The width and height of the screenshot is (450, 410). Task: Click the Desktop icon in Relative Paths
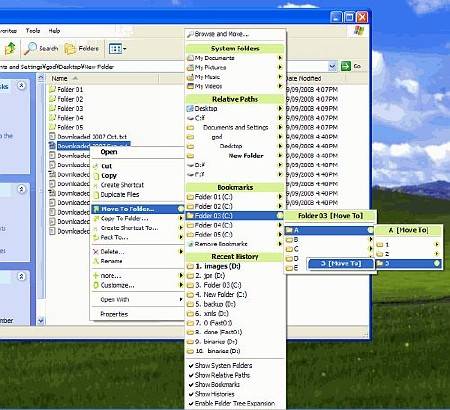190,108
